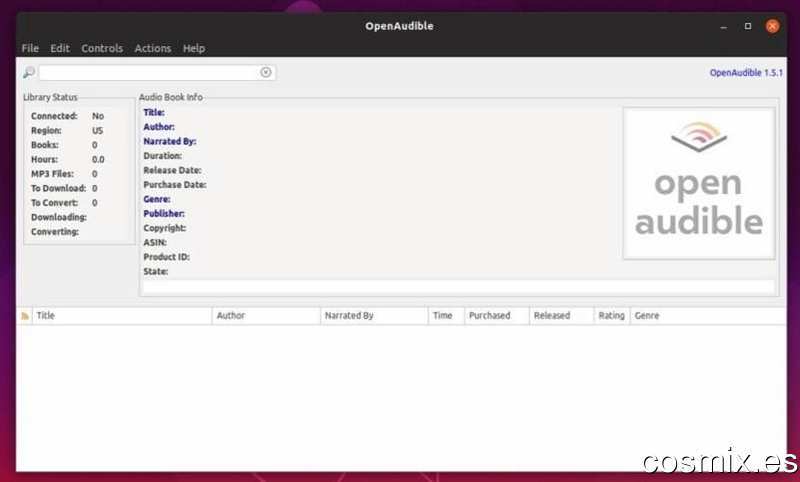Sort the list by Genre column
800x482 pixels.
708,316
